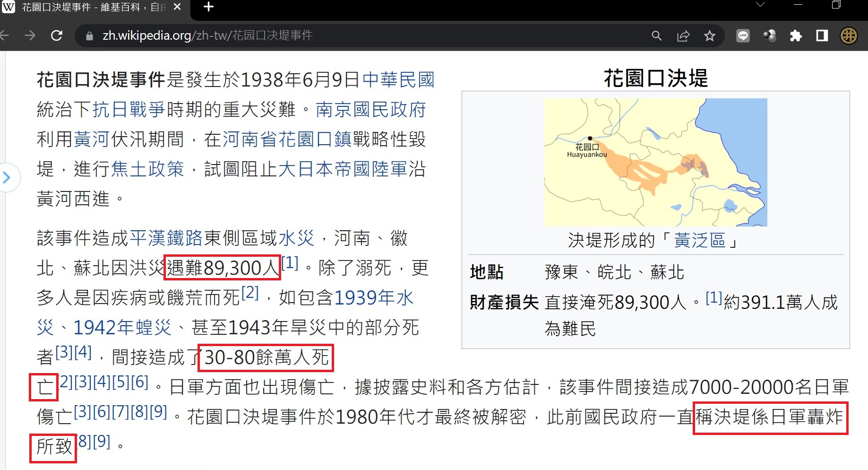Image resolution: width=868 pixels, height=470 pixels.
Task: Click citation [7] after 日軍傷亡
Action: click(x=121, y=411)
